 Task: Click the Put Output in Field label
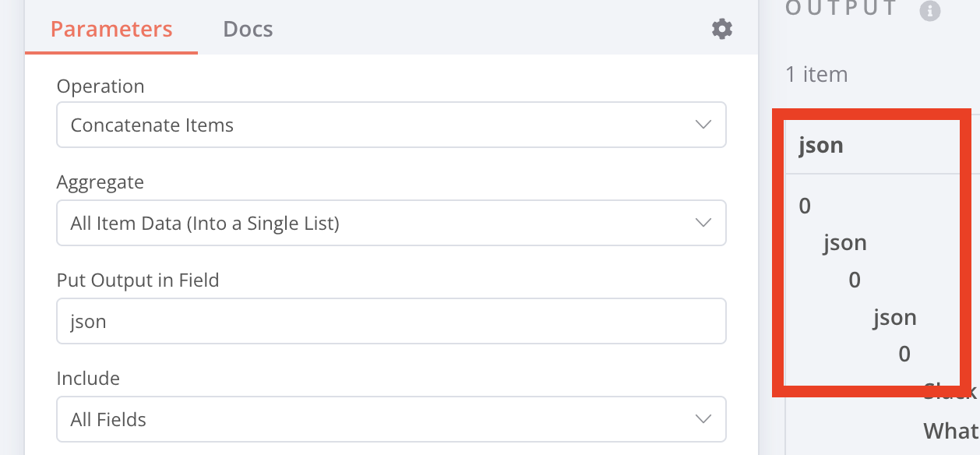click(x=138, y=280)
